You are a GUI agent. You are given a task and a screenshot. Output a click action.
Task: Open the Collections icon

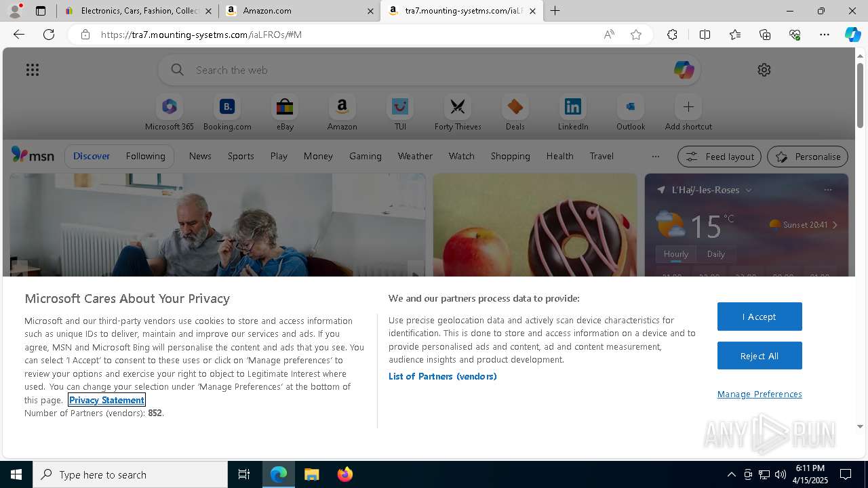coord(765,35)
